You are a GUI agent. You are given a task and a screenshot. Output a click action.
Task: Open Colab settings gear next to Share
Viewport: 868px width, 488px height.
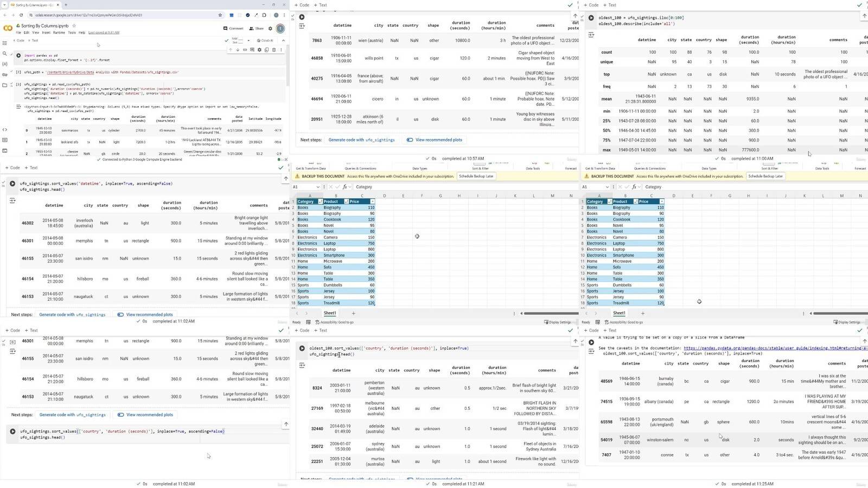(270, 28)
